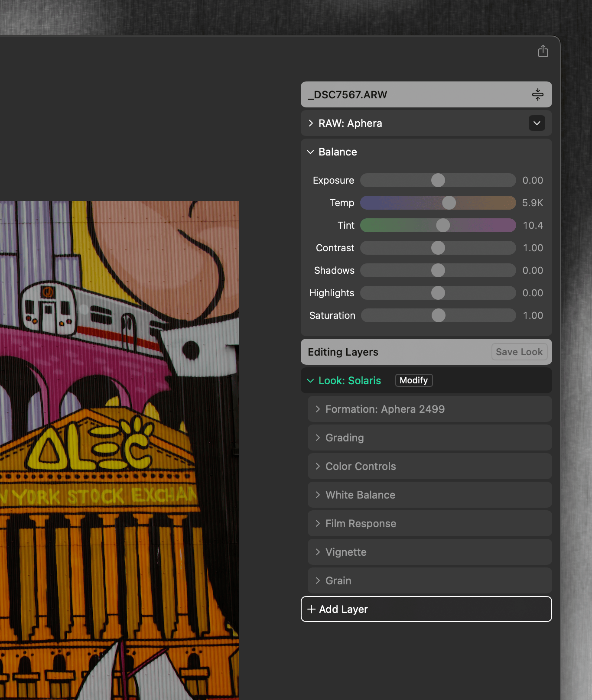This screenshot has height=700, width=592.
Task: Expand the Grading layer
Action: pos(318,437)
